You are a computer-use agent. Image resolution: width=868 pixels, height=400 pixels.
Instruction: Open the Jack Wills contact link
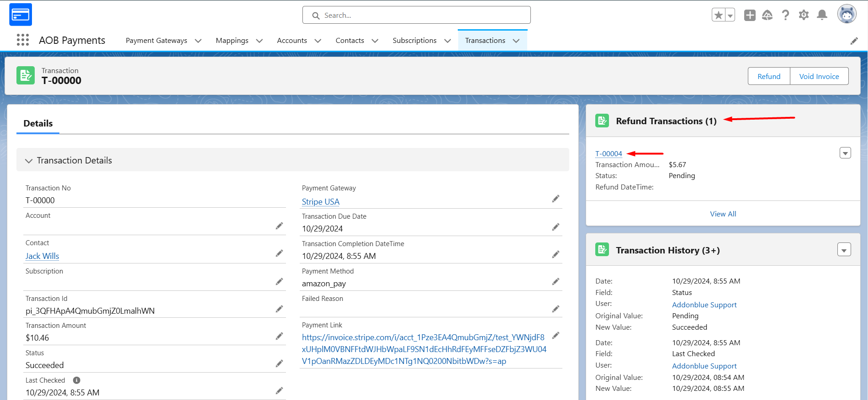click(x=42, y=256)
